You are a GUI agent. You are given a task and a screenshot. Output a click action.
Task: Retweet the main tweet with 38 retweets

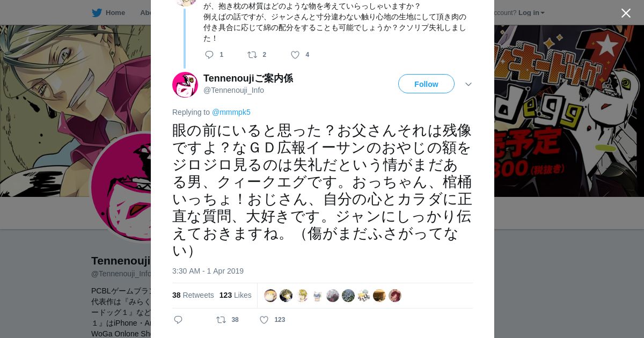click(221, 320)
